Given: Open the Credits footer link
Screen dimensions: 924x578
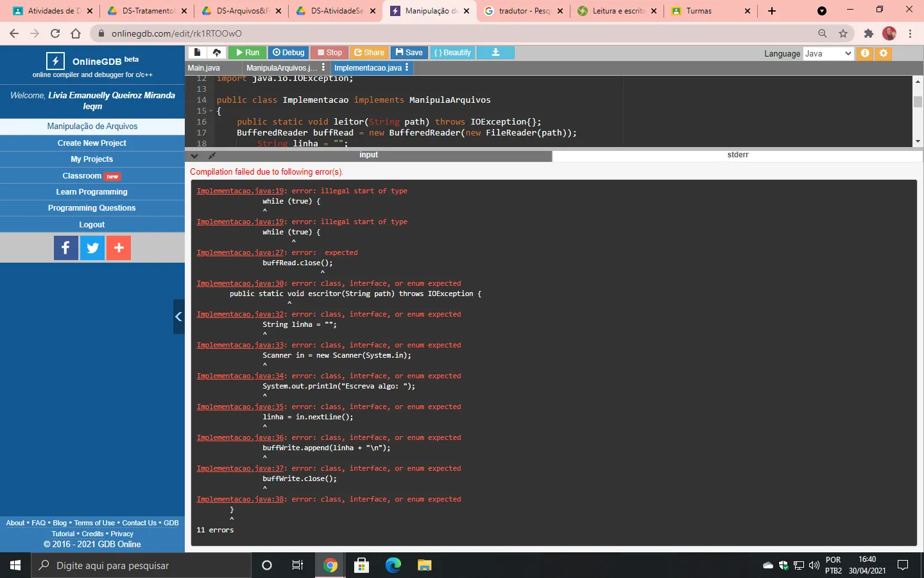Looking at the screenshot, I should 92,534.
